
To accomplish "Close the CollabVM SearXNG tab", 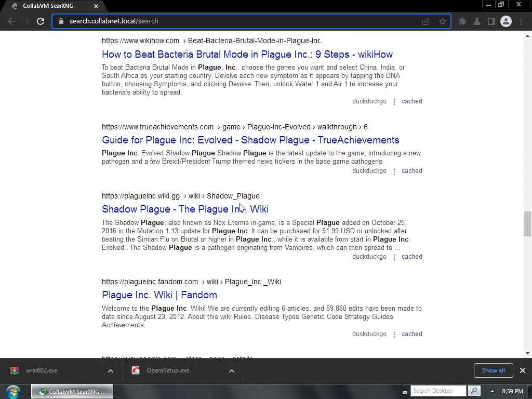I will click(96, 6).
